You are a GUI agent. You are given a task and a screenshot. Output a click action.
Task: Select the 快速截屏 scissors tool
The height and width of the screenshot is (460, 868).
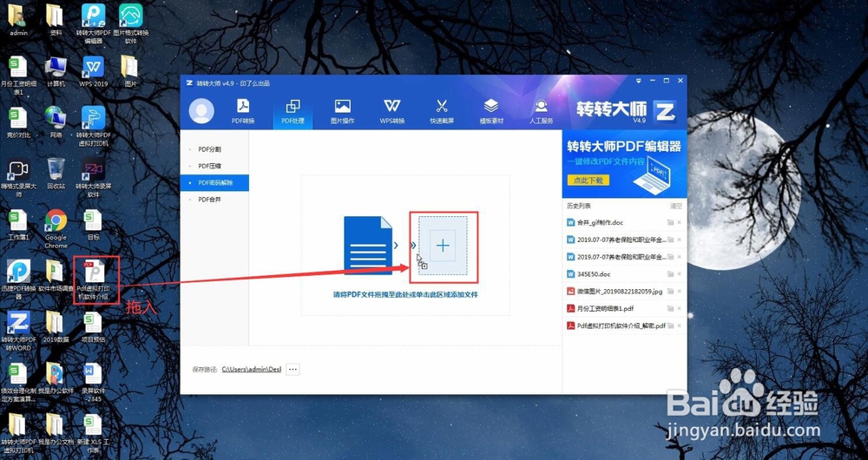[442, 111]
